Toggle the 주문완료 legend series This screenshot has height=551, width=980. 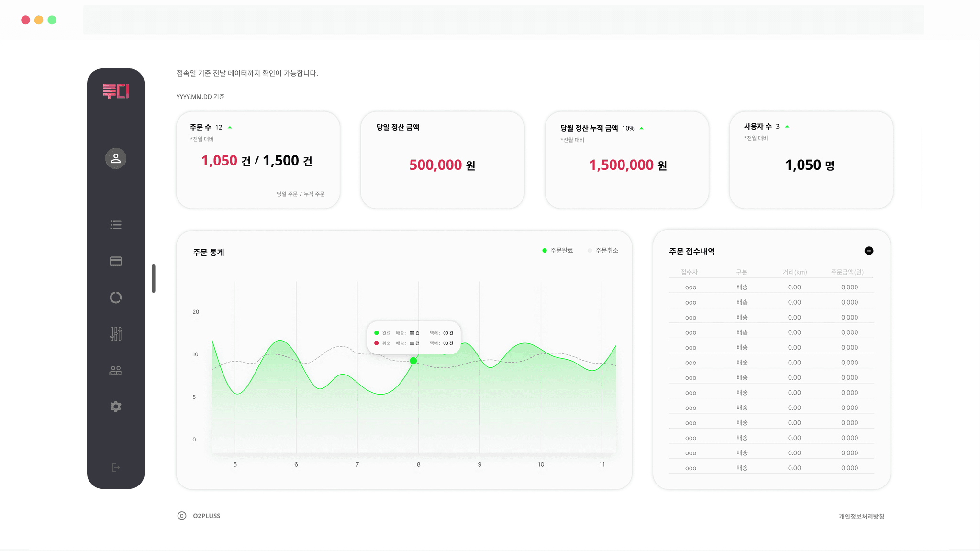click(557, 250)
